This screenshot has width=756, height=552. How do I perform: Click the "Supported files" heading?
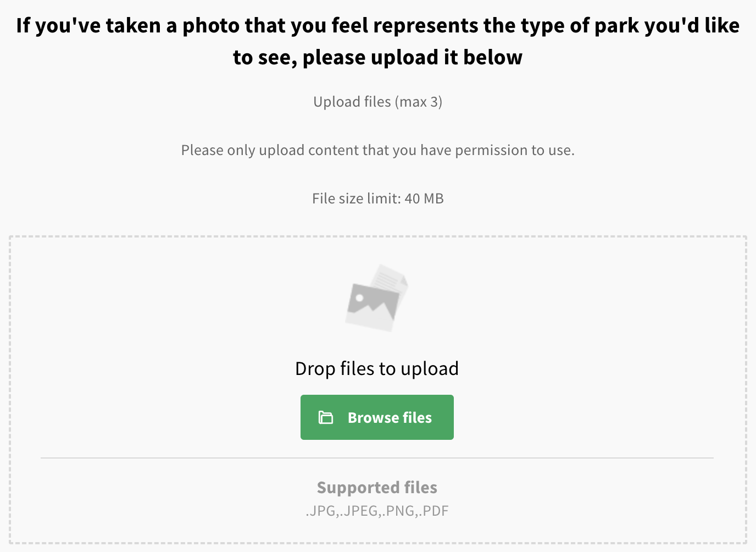click(x=377, y=488)
